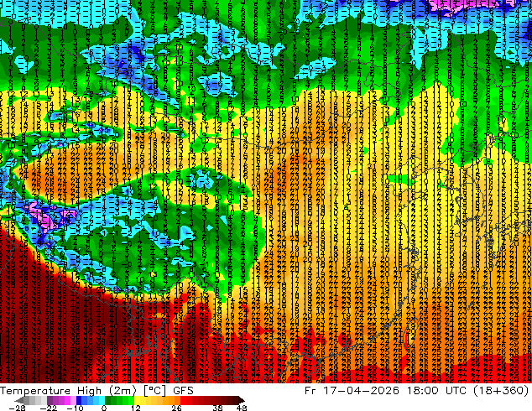Click the dark purple swatch above '-22'
The image size is (532, 411).
coord(50,400)
